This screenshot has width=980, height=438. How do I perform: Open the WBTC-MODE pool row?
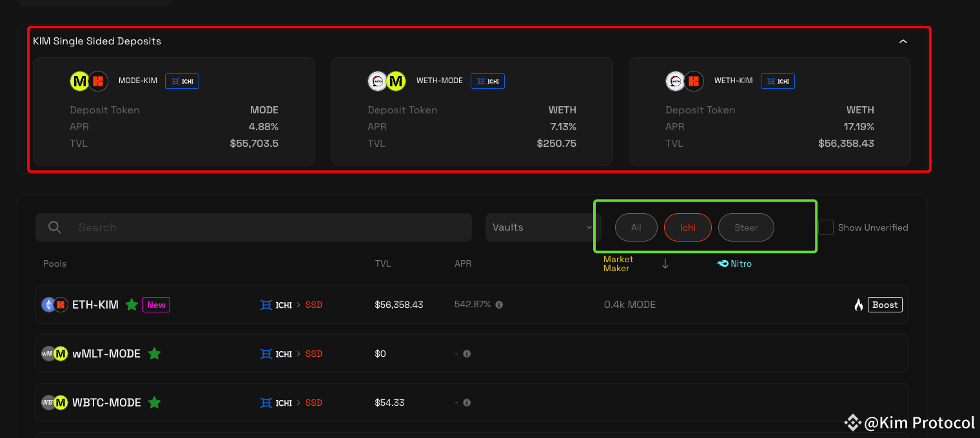[x=472, y=403]
